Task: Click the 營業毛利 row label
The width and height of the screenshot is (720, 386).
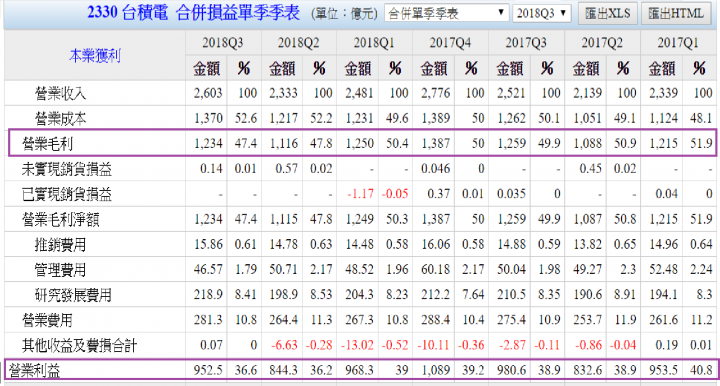Action: tap(47, 144)
